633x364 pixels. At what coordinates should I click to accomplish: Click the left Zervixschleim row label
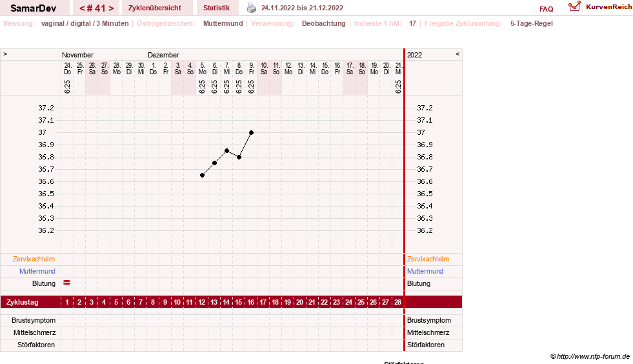coord(34,259)
